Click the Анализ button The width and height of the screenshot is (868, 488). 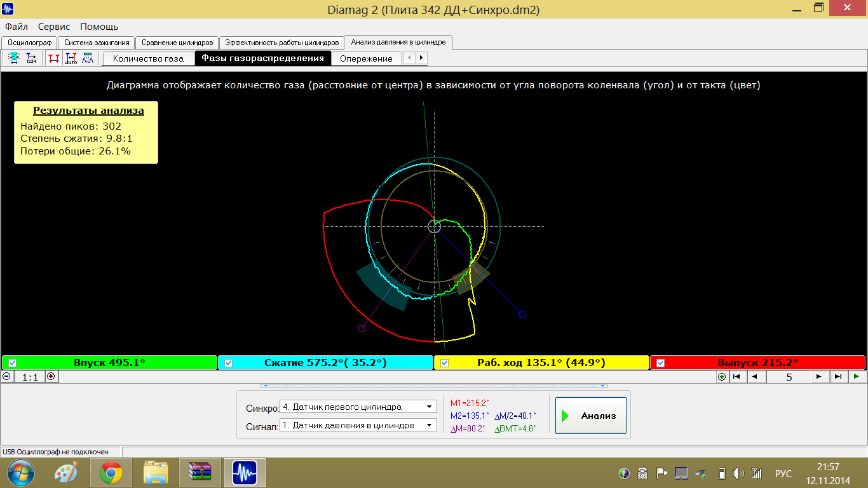click(x=591, y=416)
